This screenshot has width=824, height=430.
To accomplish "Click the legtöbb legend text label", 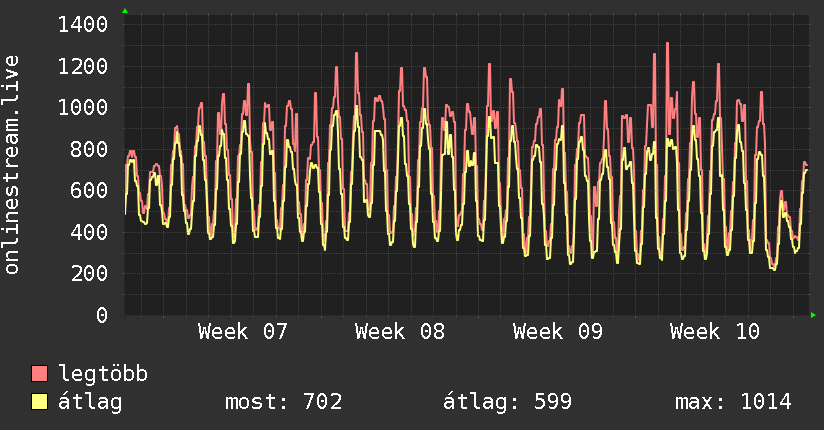I will pos(104,374).
